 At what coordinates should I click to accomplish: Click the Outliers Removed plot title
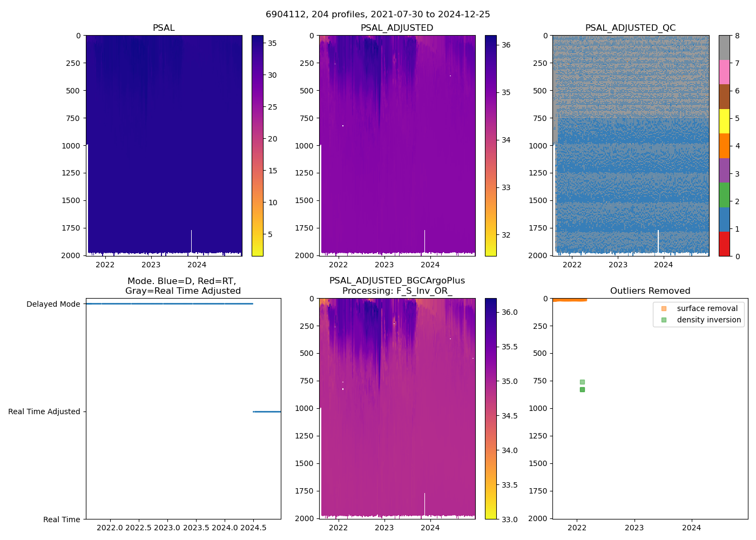[650, 291]
